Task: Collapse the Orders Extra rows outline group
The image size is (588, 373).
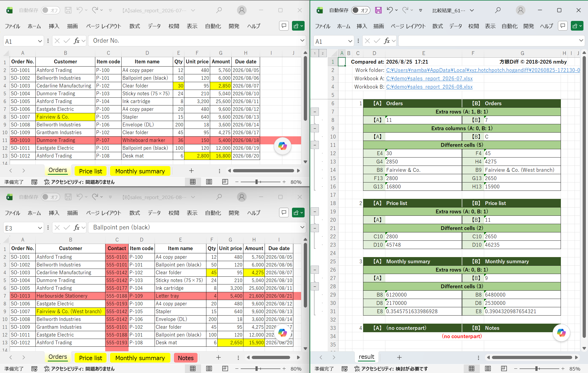Action: tap(315, 112)
